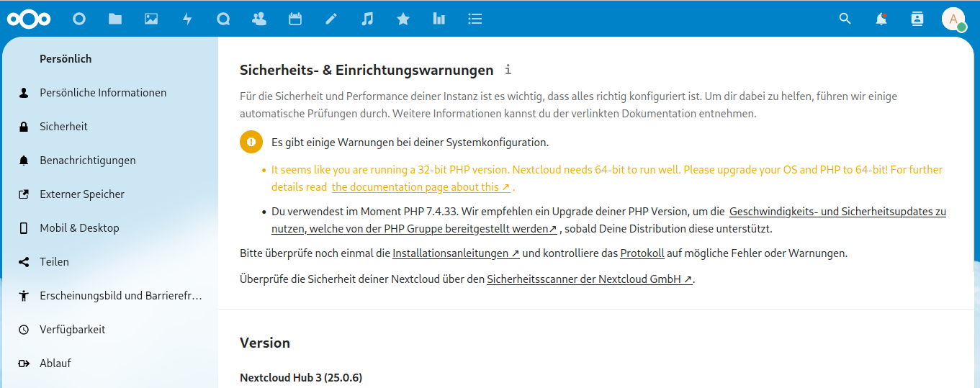Image resolution: width=980 pixels, height=388 pixels.
Task: Open the Talk chat icon
Action: (x=223, y=19)
